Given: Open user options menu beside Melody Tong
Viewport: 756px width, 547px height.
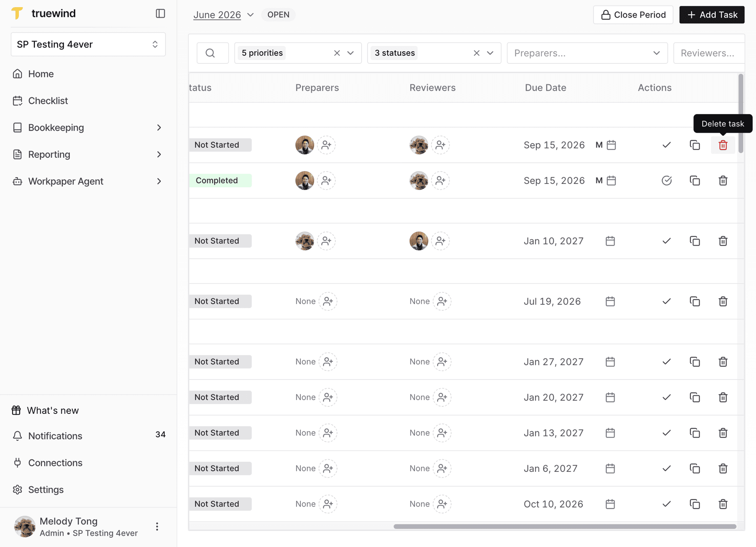Looking at the screenshot, I should [157, 526].
